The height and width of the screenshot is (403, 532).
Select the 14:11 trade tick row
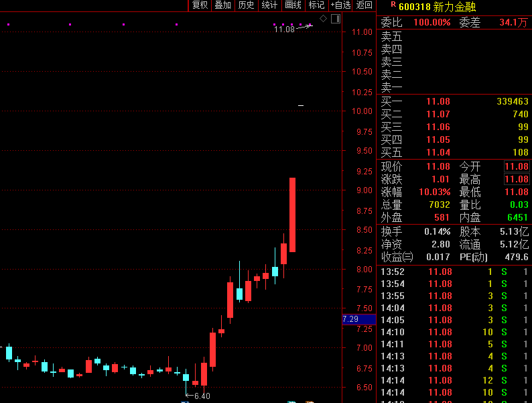coord(454,344)
